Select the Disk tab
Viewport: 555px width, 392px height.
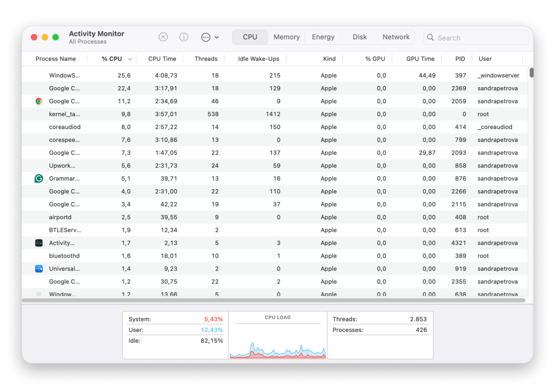(360, 37)
